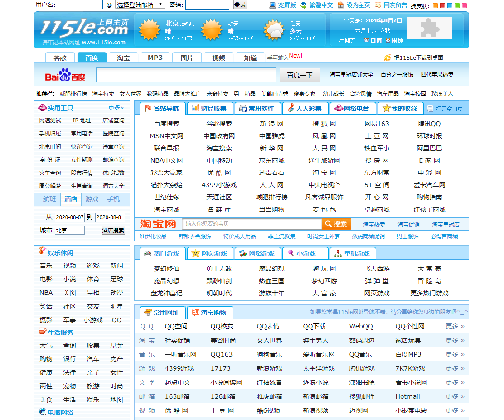
Task: Focus the 用户名 username field
Action: coord(80,5)
